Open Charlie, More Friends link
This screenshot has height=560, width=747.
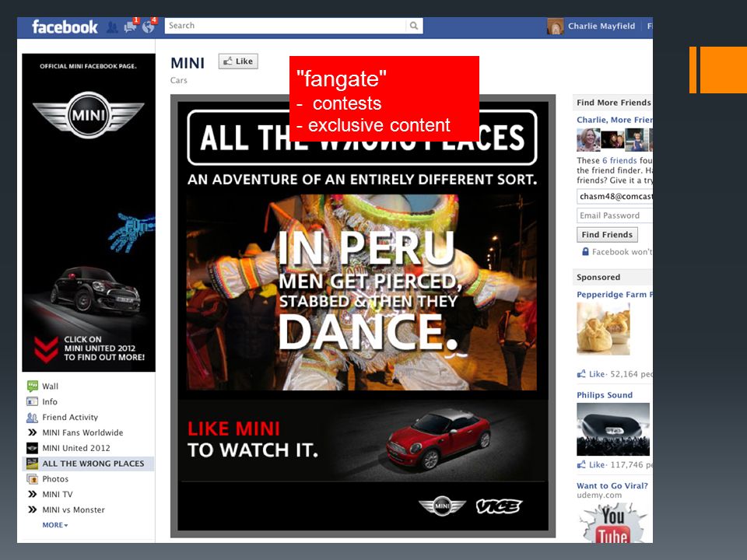tap(614, 120)
